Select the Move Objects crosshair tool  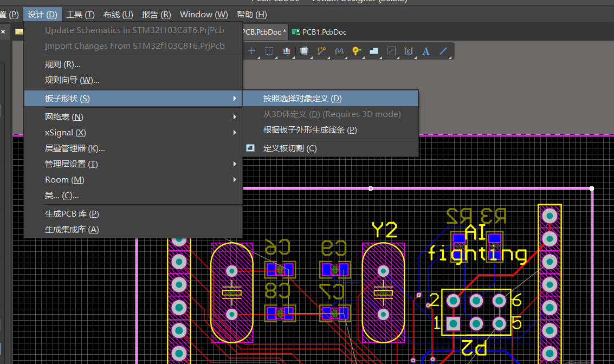tap(251, 51)
